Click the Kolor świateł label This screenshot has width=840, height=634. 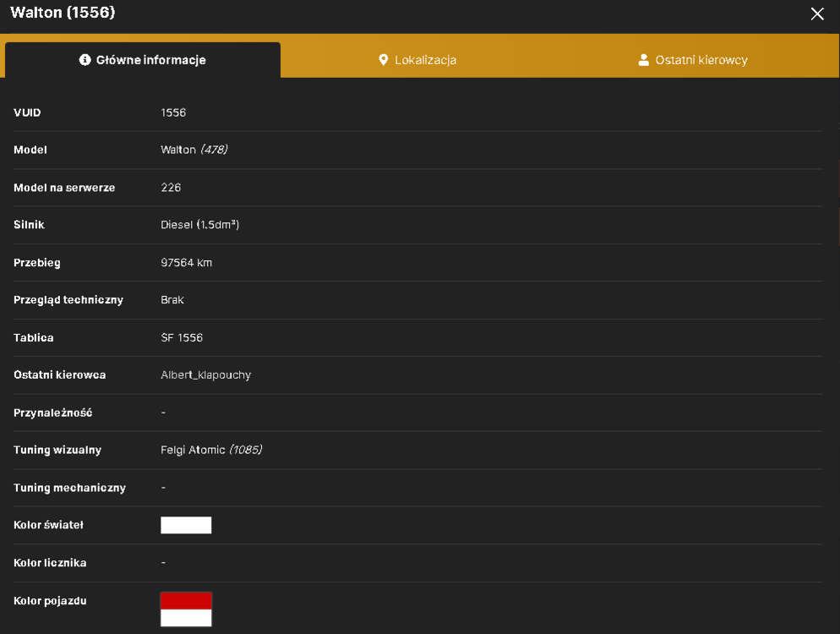point(48,525)
